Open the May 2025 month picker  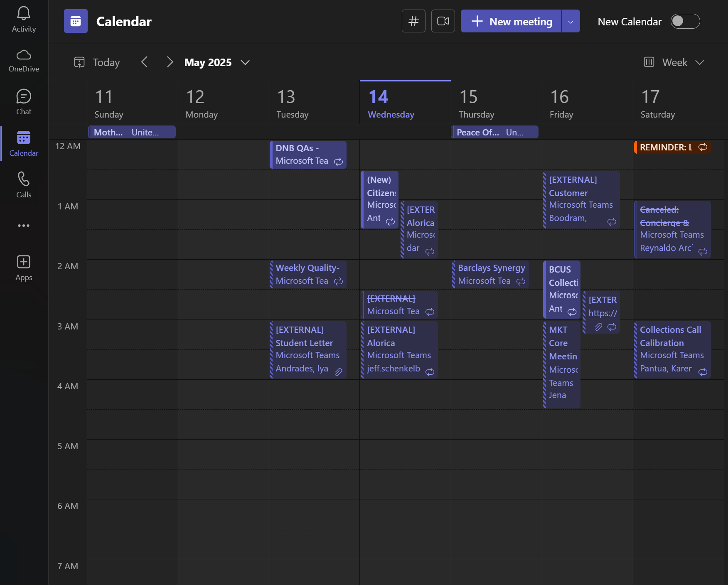[216, 62]
